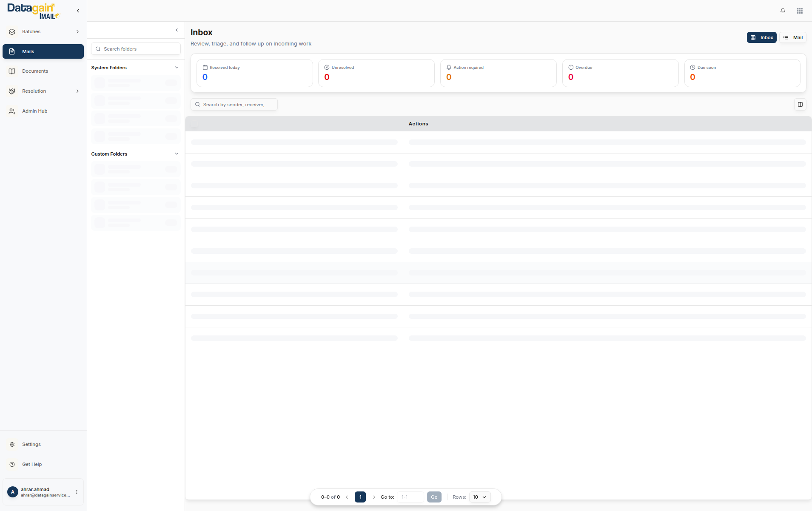Switch to the Mail list view toggle
The width and height of the screenshot is (812, 511).
pyautogui.click(x=793, y=37)
